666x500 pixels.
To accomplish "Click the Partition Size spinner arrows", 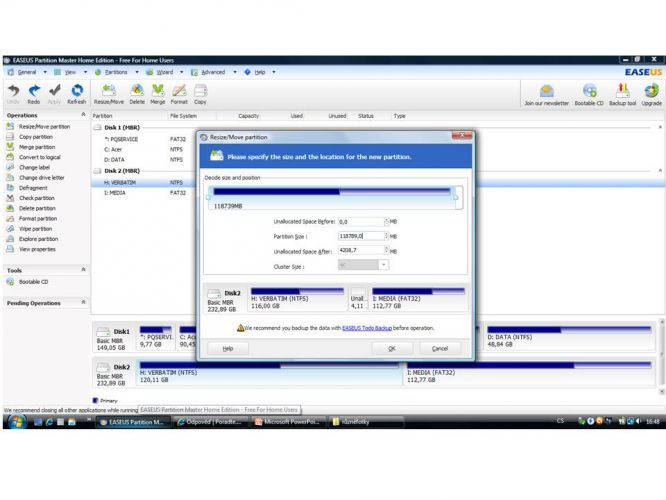I will point(387,236).
